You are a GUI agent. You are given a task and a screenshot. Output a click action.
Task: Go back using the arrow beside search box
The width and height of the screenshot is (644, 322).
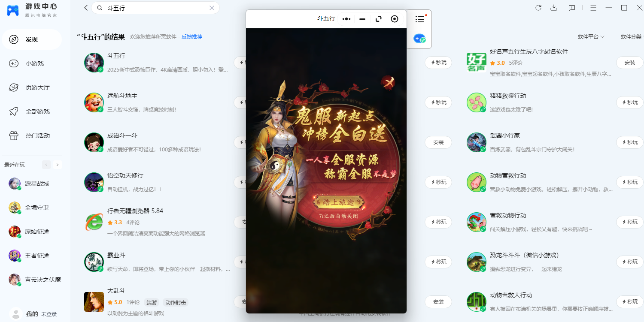pyautogui.click(x=86, y=8)
